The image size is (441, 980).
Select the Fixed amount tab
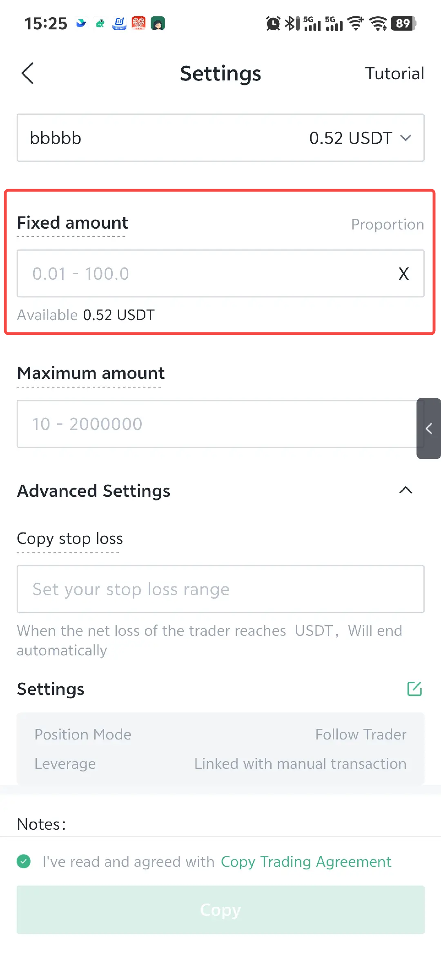coord(73,223)
